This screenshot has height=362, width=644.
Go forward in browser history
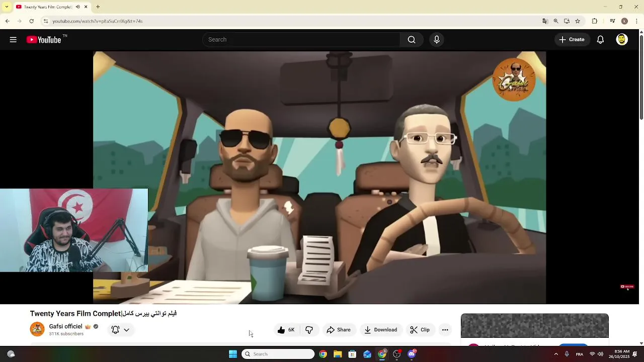(19, 21)
